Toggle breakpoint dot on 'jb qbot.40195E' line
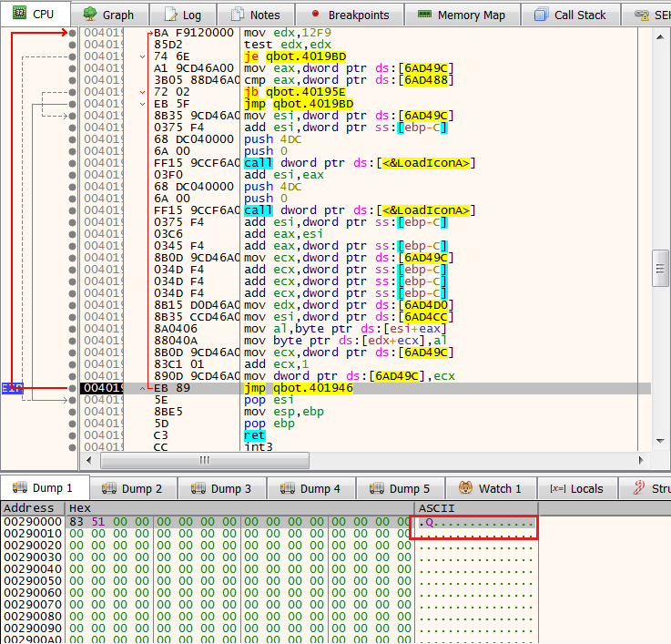The height and width of the screenshot is (644, 671). (72, 92)
